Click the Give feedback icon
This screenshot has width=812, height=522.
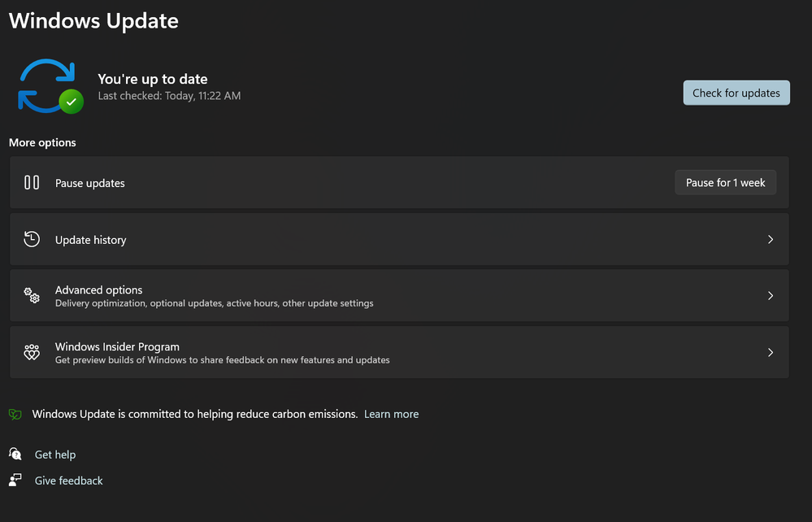point(15,480)
